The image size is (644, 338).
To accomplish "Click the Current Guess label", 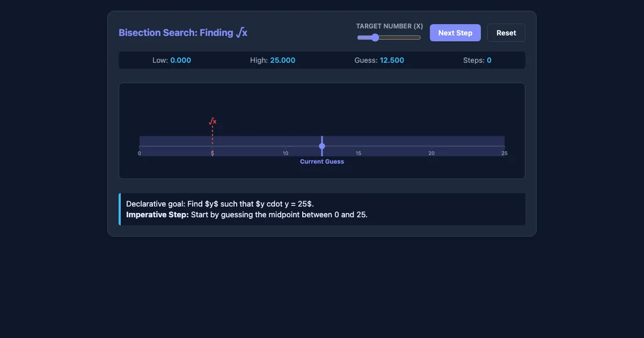I will coord(322,161).
